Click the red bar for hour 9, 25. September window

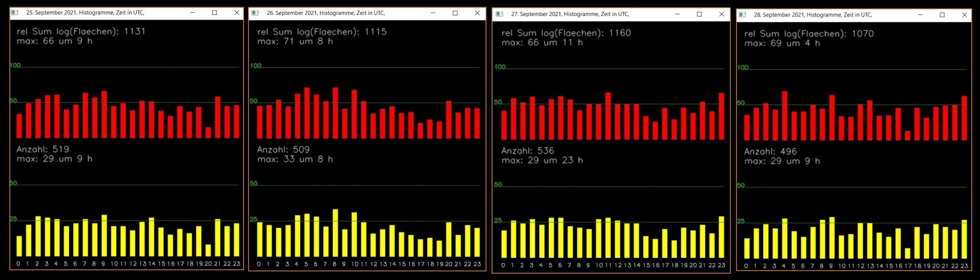tap(104, 114)
